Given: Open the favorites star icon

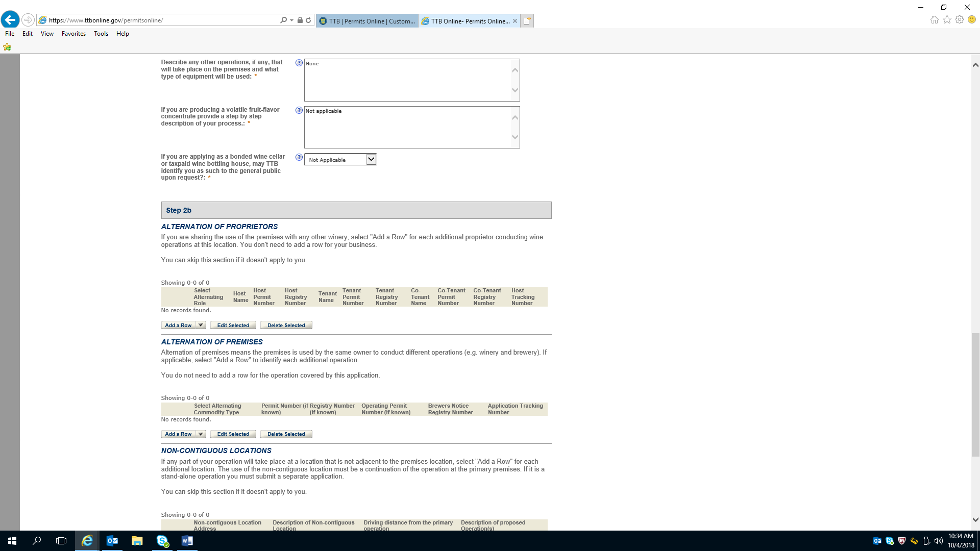Looking at the screenshot, I should (x=947, y=20).
